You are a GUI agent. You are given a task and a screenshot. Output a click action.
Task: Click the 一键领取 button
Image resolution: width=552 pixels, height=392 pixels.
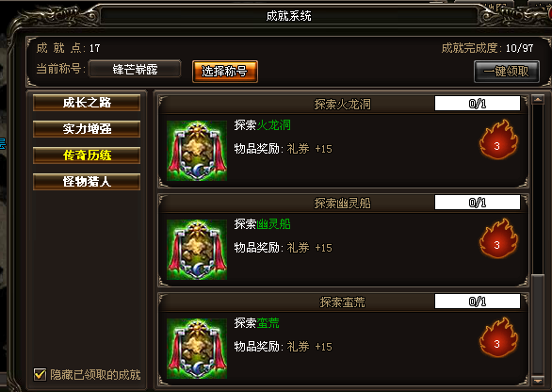coord(507,72)
